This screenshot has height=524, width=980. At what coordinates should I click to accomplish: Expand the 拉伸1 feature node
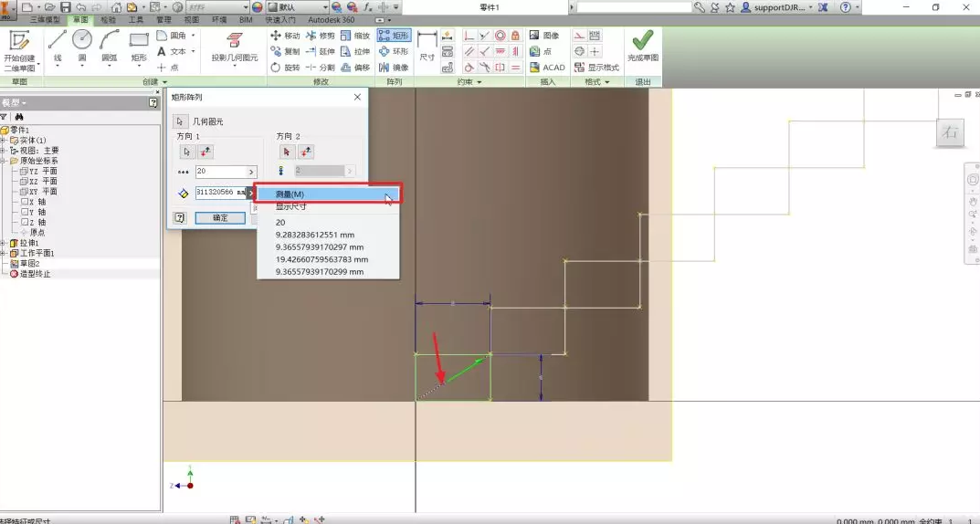pos(3,243)
